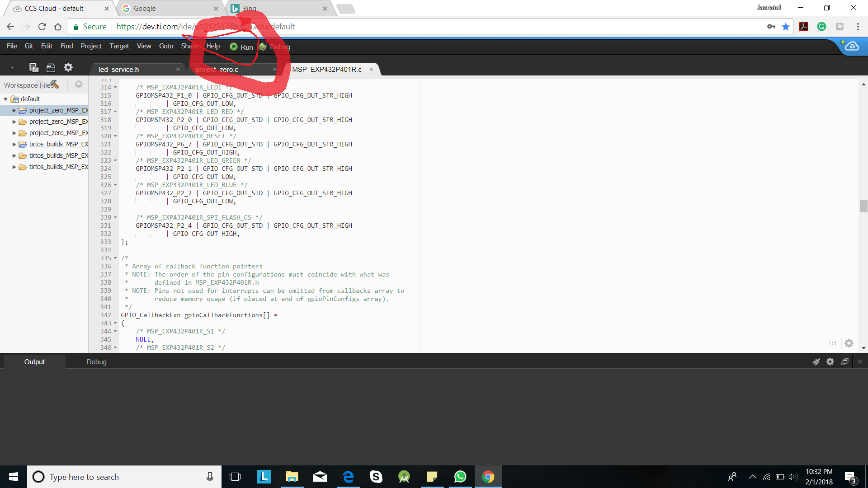Expand the first tirtos_builds_MSP_EX folder
Viewport: 868px width, 488px height.
point(14,144)
